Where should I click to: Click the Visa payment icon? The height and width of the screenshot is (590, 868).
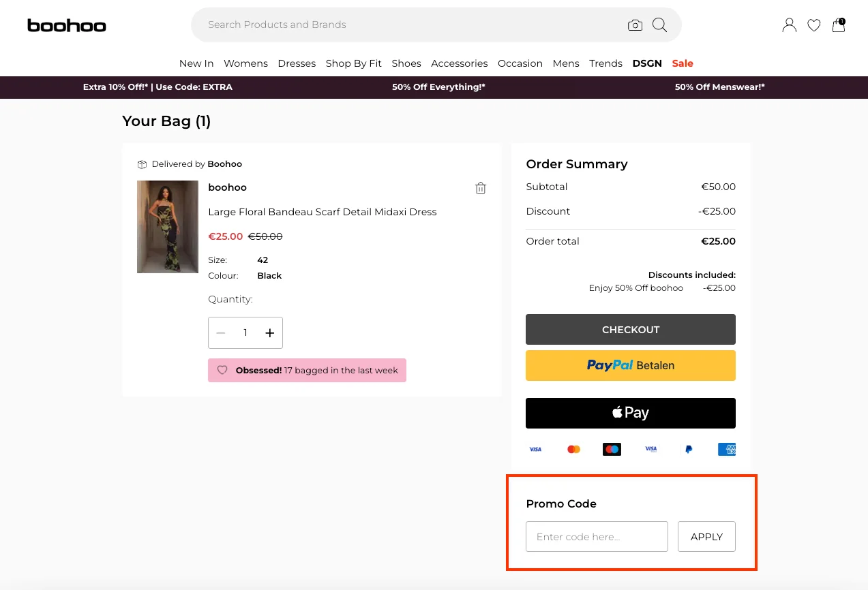535,449
